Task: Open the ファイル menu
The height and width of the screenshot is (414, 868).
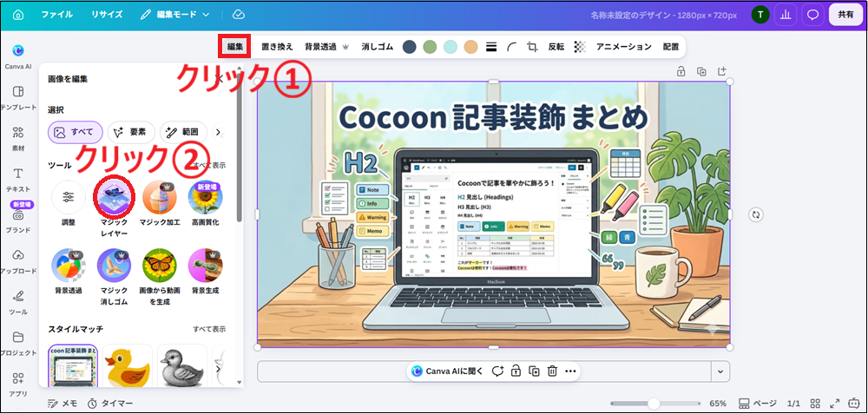Action: 56,15
